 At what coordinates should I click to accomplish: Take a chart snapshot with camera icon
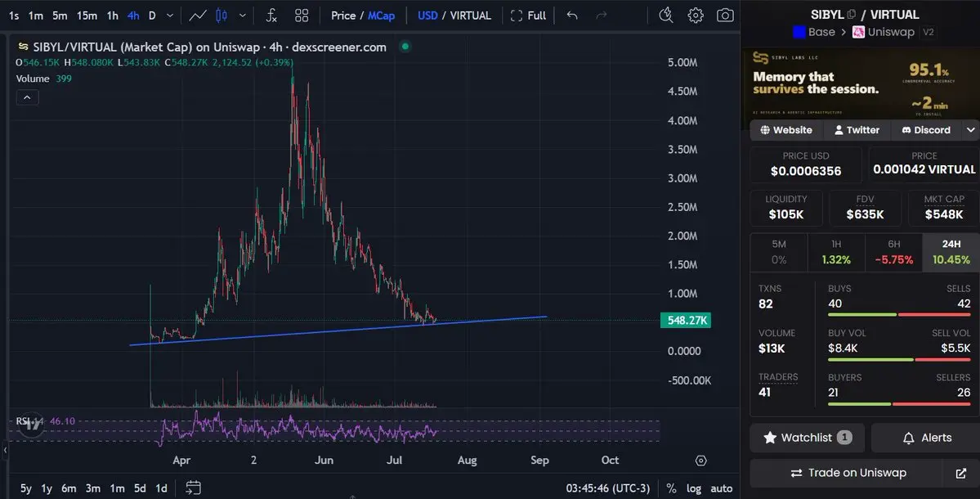[725, 15]
